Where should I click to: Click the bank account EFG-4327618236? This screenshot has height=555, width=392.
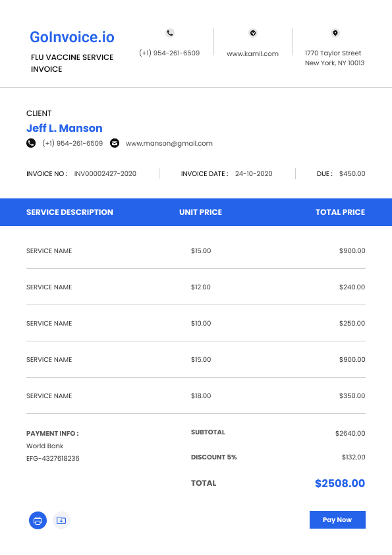53,458
